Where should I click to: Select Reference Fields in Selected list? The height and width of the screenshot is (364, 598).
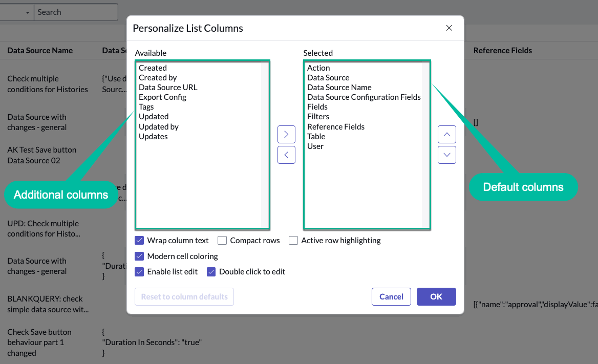tap(336, 126)
